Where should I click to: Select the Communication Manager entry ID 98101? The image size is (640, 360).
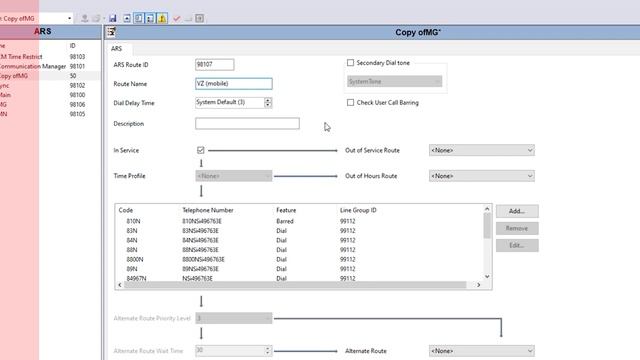tap(49, 66)
